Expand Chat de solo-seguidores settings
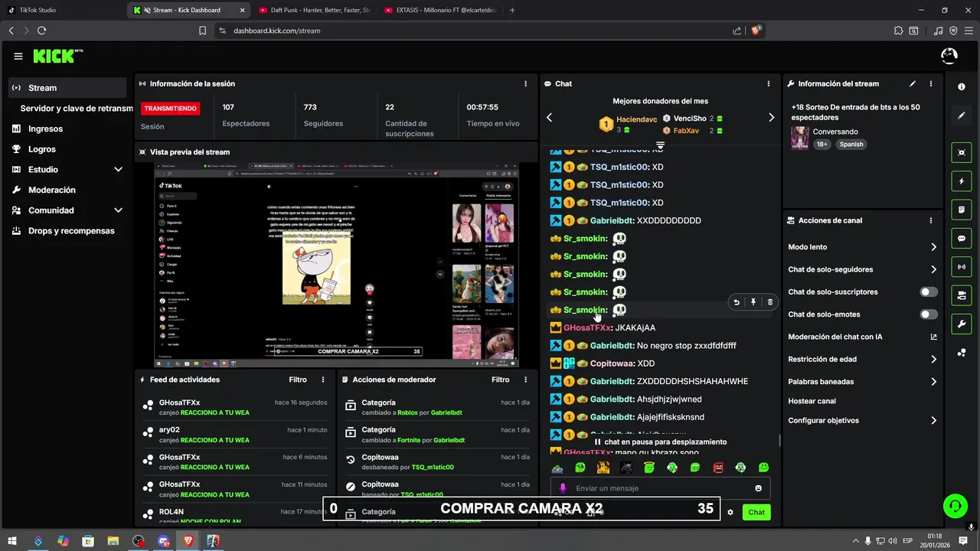 tap(862, 269)
